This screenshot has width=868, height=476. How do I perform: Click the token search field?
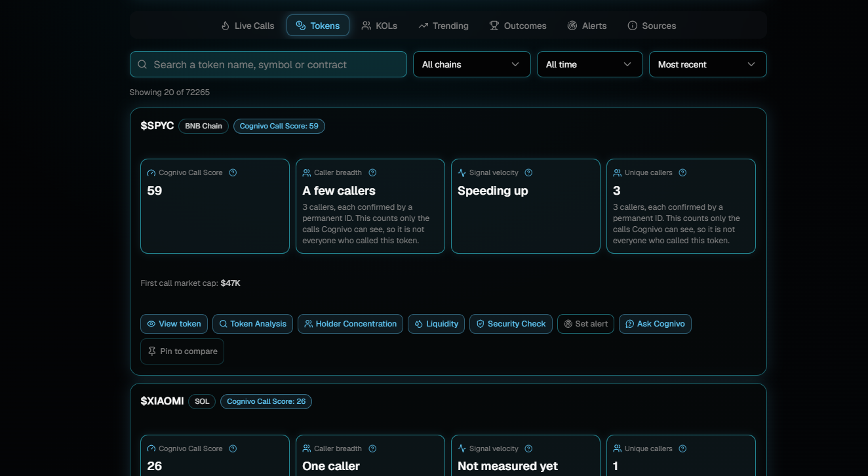point(268,64)
